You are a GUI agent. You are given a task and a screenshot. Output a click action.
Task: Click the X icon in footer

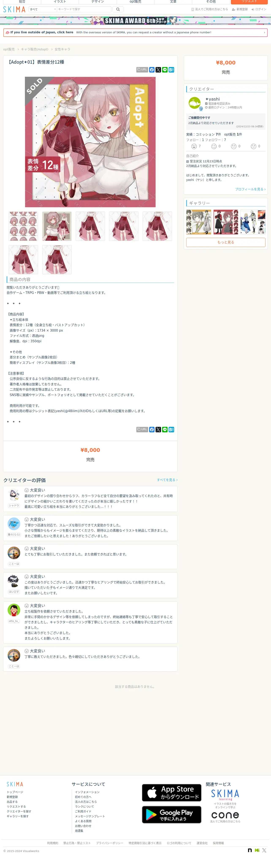tap(264, 851)
